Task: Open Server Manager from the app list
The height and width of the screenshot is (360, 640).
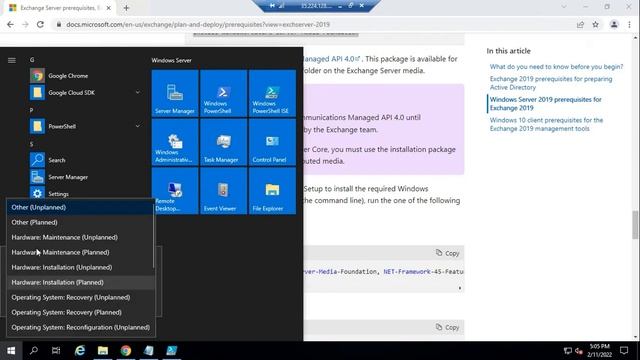Action: [x=86, y=177]
